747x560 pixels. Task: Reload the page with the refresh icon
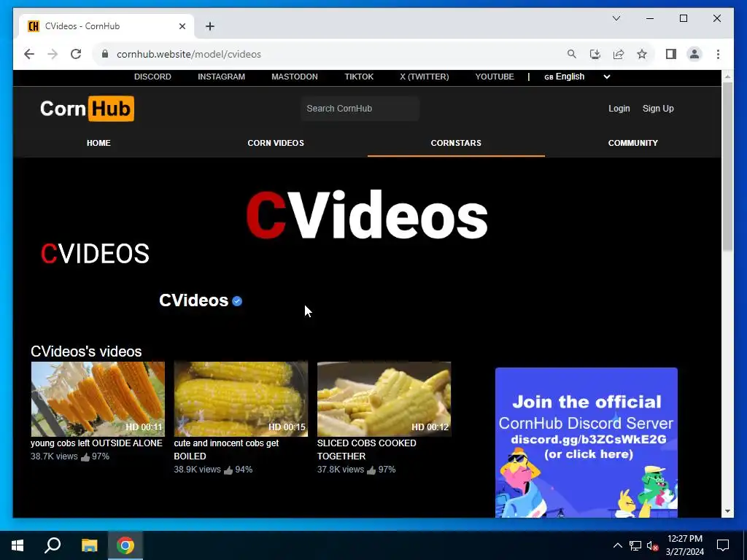coord(76,54)
